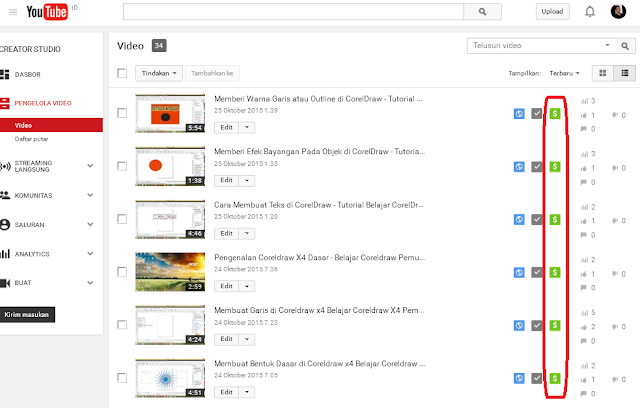
Task: Open the Analytics menu item
Action: [32, 254]
